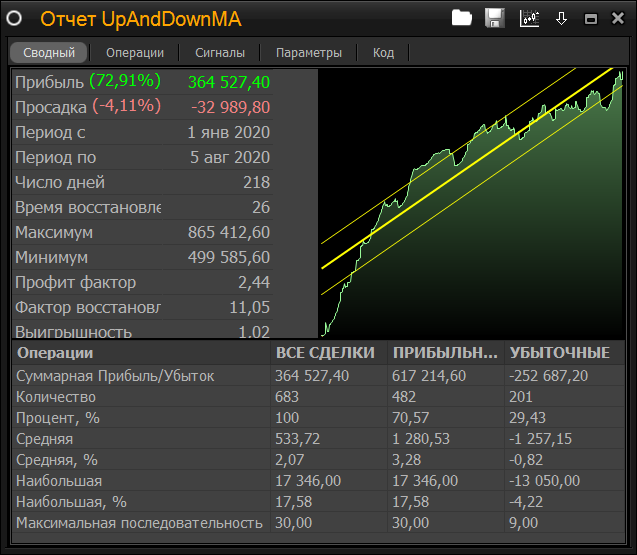Image resolution: width=637 pixels, height=555 pixels.
Task: Open the Параметры tab
Action: (309, 53)
